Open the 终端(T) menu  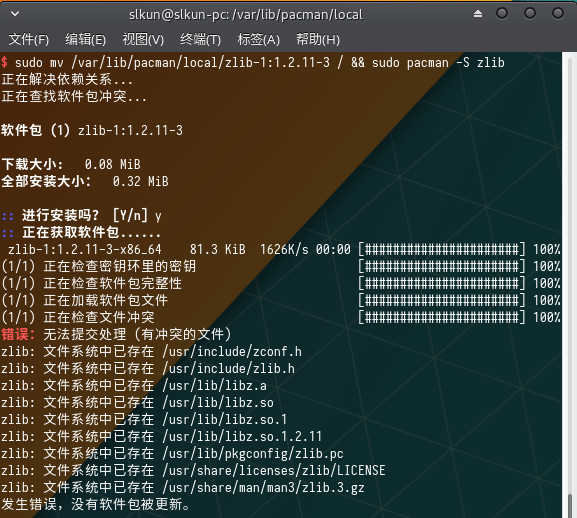201,39
